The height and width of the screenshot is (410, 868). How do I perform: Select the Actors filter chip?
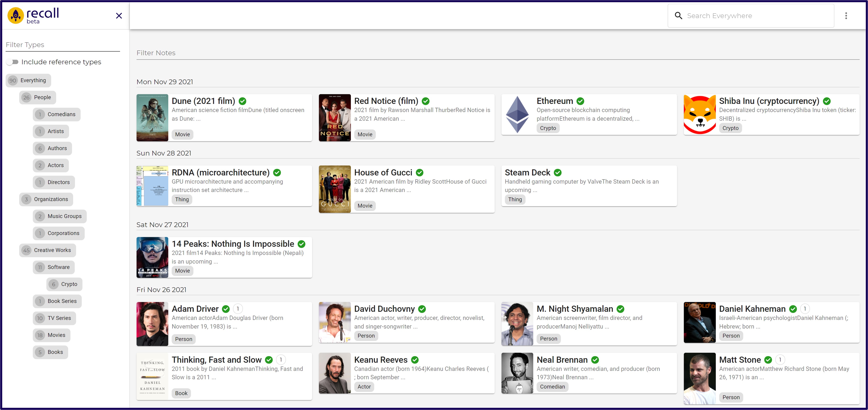pos(51,166)
